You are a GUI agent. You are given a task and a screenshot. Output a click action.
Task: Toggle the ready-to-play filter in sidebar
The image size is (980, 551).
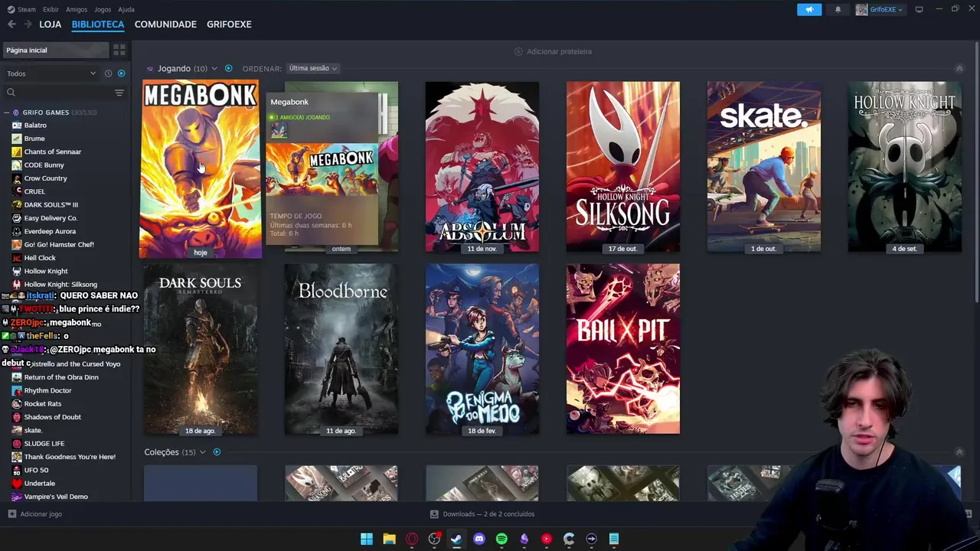click(x=121, y=73)
